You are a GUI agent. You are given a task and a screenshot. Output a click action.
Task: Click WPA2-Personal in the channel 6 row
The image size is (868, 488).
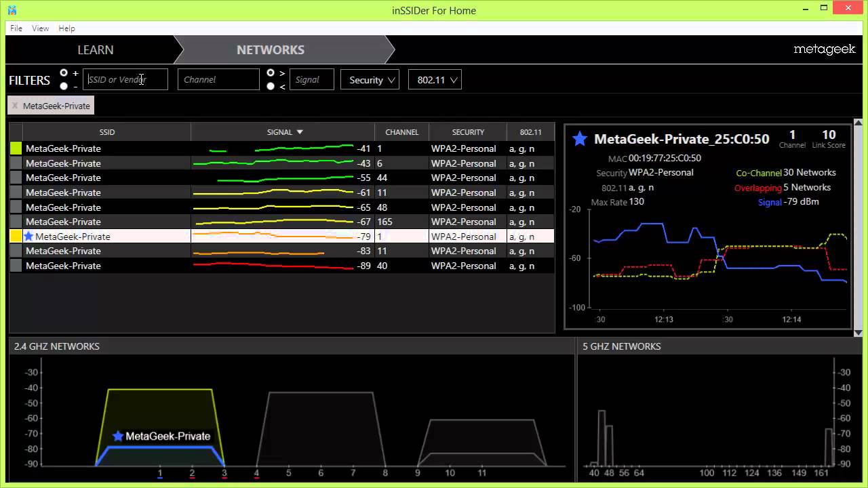[x=464, y=163]
